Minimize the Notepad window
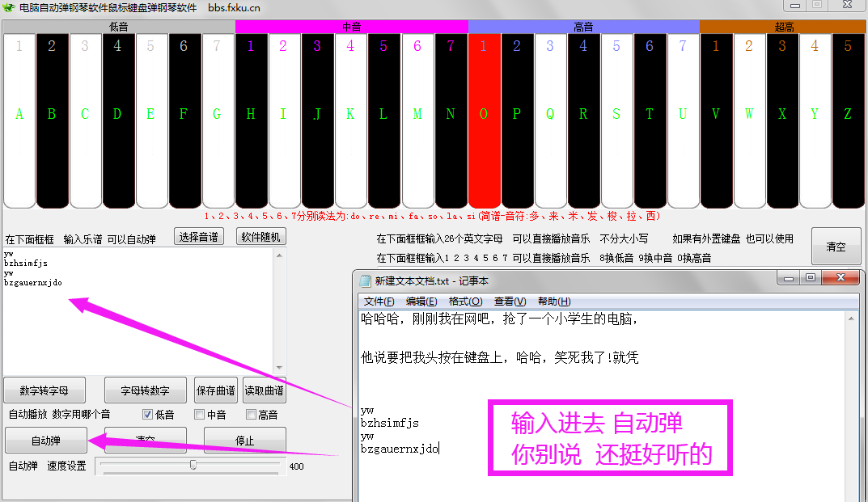The height and width of the screenshot is (502, 868). [x=789, y=278]
